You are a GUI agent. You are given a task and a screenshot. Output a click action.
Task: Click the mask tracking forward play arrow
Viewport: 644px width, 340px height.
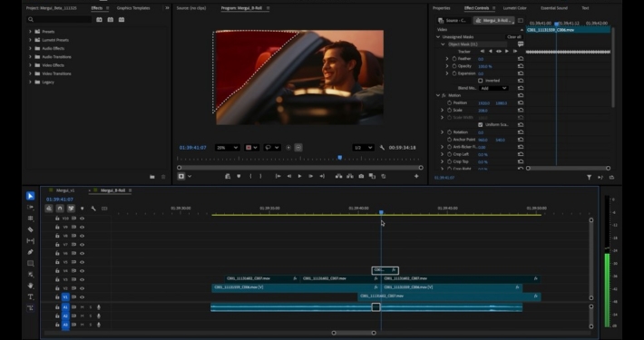tap(507, 52)
